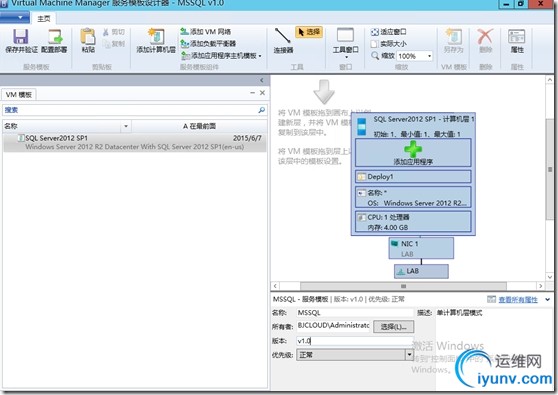The height and width of the screenshot is (395, 558).
Task: Open the Name (名称) column filter dropdown
Action: pyautogui.click(x=126, y=126)
